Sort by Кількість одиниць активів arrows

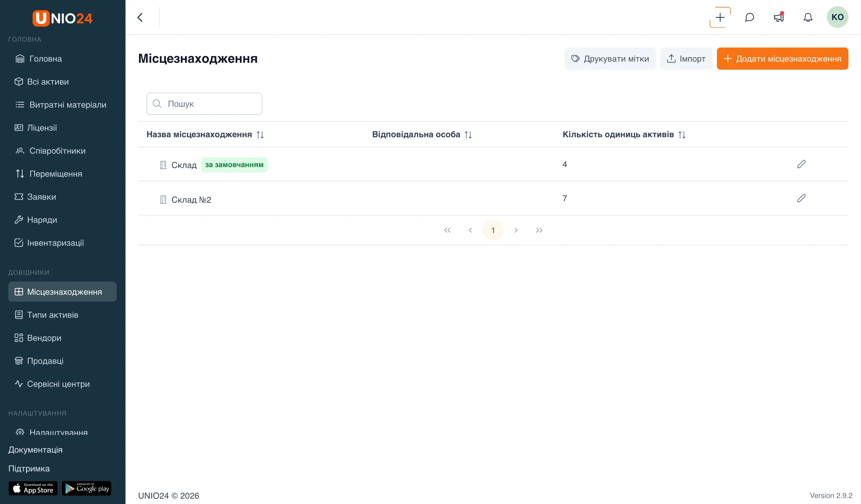coord(682,135)
